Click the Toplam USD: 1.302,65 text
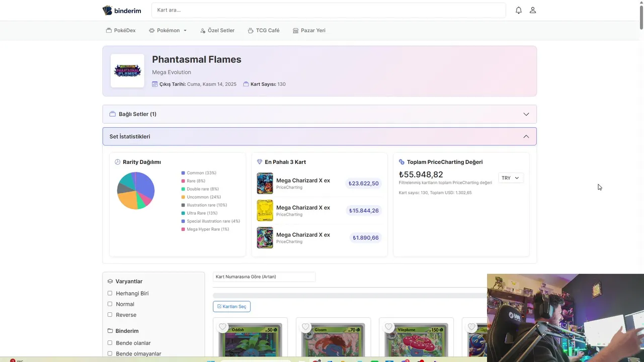644x362 pixels. (451, 193)
